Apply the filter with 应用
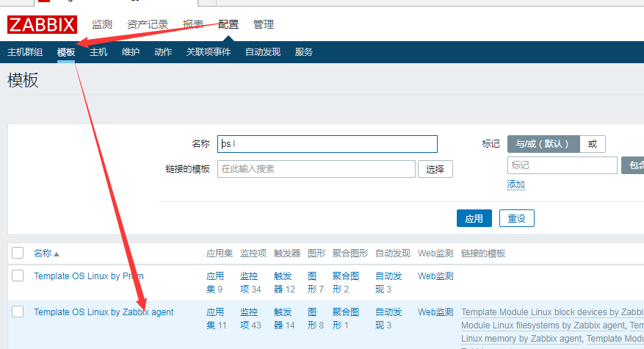The width and height of the screenshot is (644, 349). 474,218
